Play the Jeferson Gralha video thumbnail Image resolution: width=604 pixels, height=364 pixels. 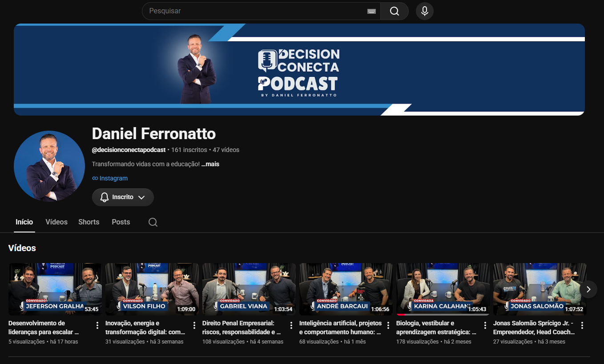coord(55,289)
